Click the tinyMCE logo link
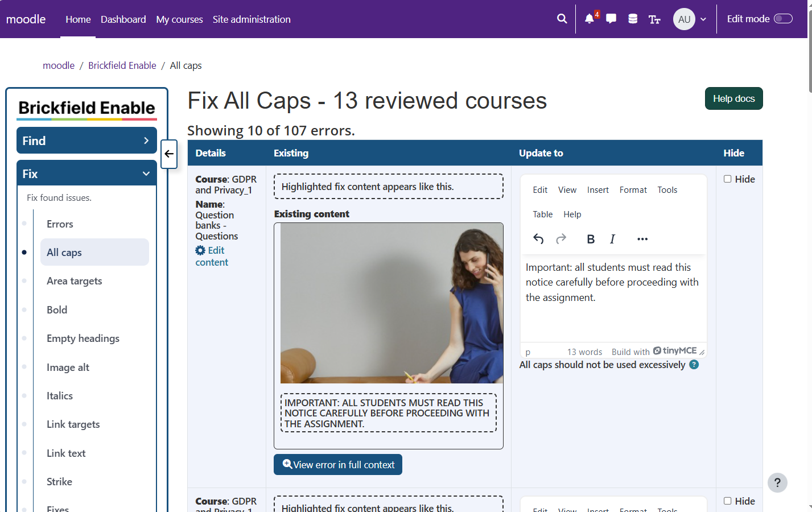812x512 pixels. point(675,351)
